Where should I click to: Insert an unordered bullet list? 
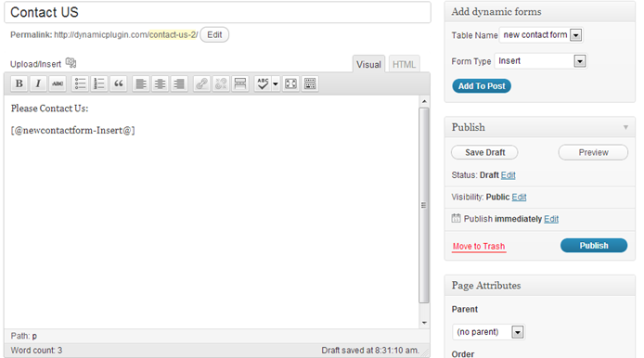[80, 83]
